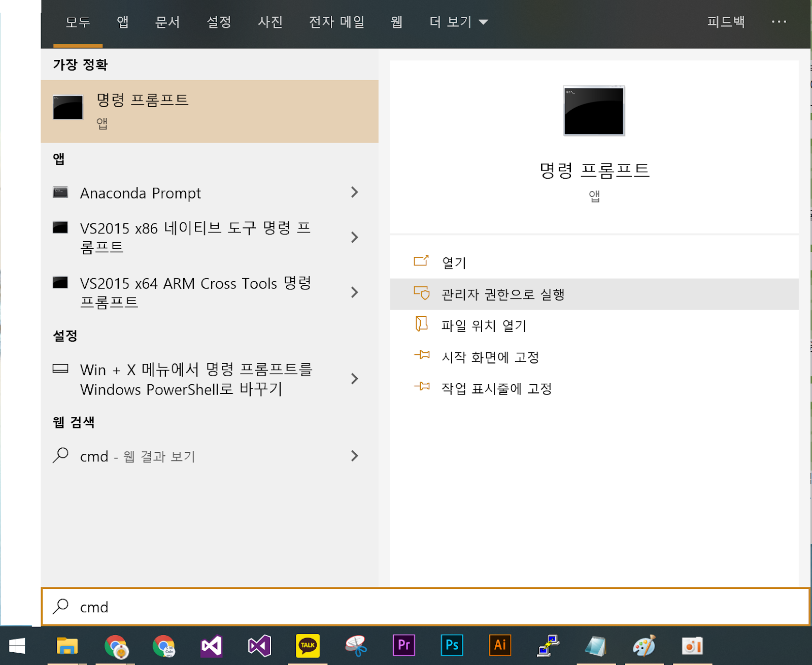Open the orange PowerPoint icon on taskbar
Viewport: 812px width, 665px height.
(x=692, y=646)
